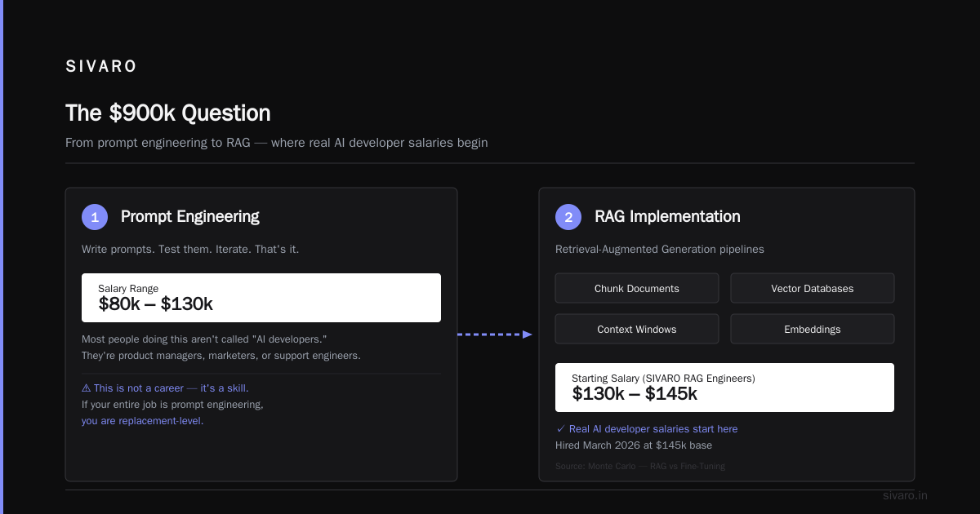Click the step 1 numbered circle badge
980x514 pixels.
click(95, 217)
